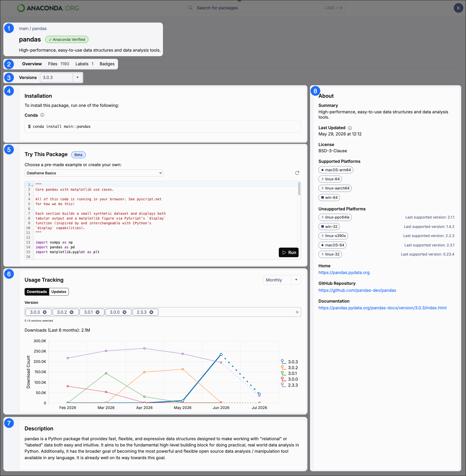Open the Versions 3.0.3 dropdown
The width and height of the screenshot is (466, 476).
coord(61,78)
